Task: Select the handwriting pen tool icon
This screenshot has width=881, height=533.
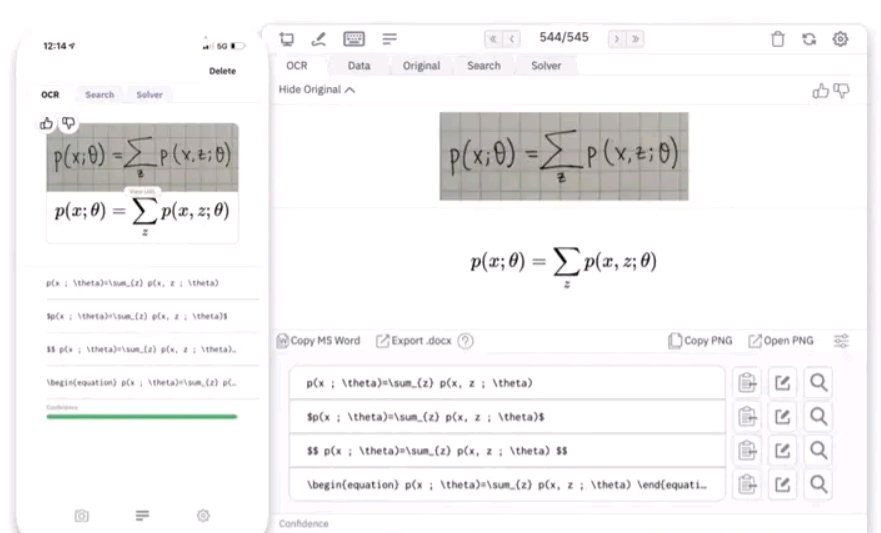Action: point(319,39)
